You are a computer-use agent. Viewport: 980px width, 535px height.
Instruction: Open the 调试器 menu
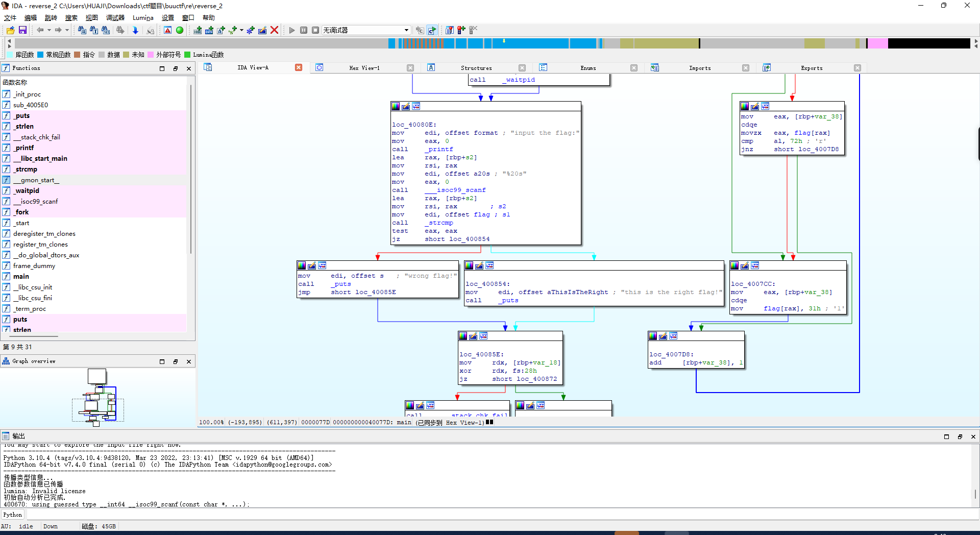[x=115, y=17]
